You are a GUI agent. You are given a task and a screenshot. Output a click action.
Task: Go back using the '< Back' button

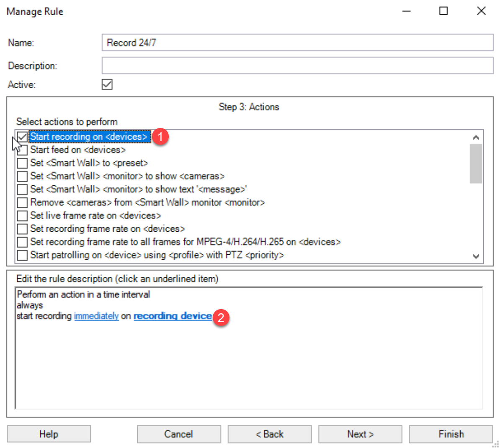click(269, 434)
